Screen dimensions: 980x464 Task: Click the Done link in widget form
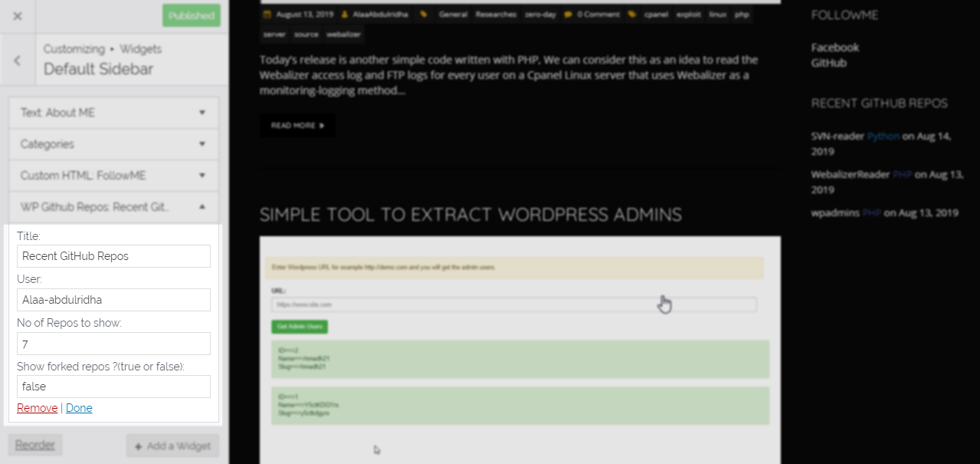pyautogui.click(x=79, y=408)
